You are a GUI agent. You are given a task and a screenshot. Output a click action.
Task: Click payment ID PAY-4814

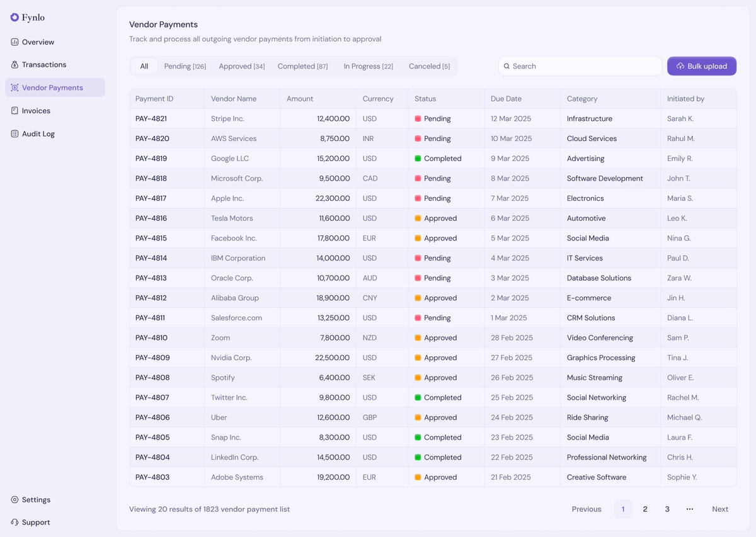[x=152, y=258]
